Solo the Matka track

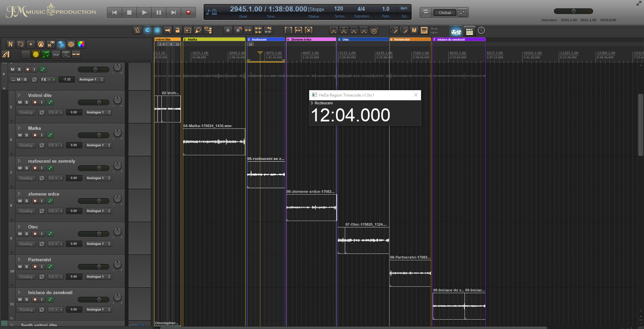(26, 135)
